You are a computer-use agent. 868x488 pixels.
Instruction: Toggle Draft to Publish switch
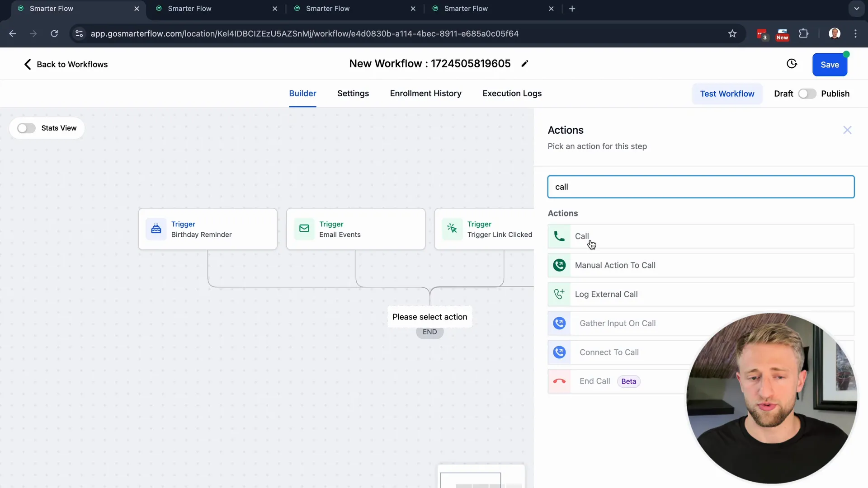click(807, 94)
